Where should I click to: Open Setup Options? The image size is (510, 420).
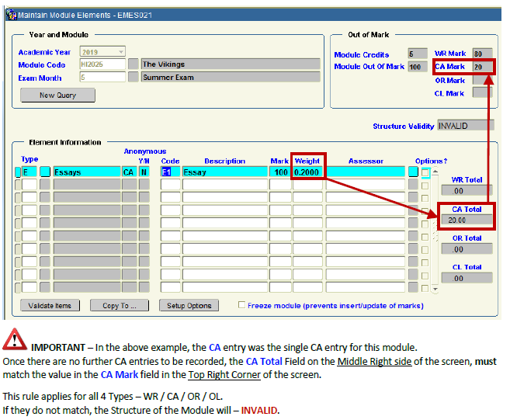[x=189, y=306]
